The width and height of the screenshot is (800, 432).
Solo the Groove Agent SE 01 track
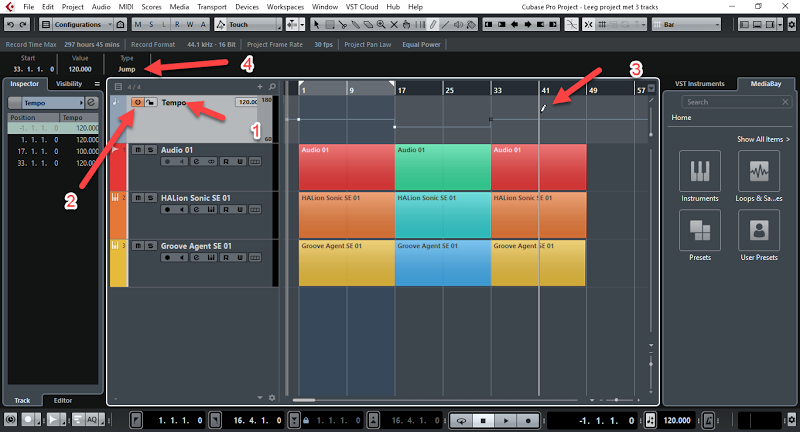point(151,246)
